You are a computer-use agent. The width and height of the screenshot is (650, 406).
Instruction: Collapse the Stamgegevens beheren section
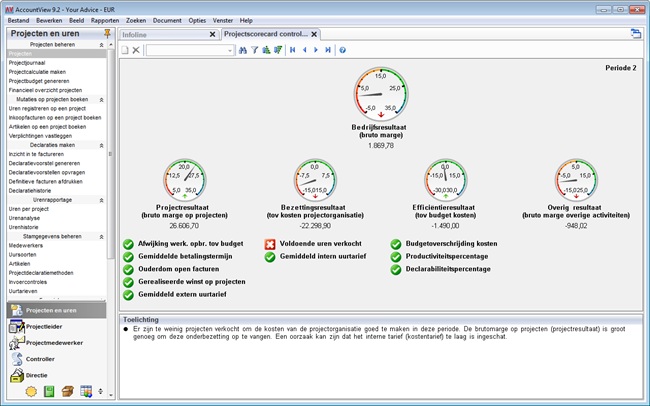click(x=101, y=237)
